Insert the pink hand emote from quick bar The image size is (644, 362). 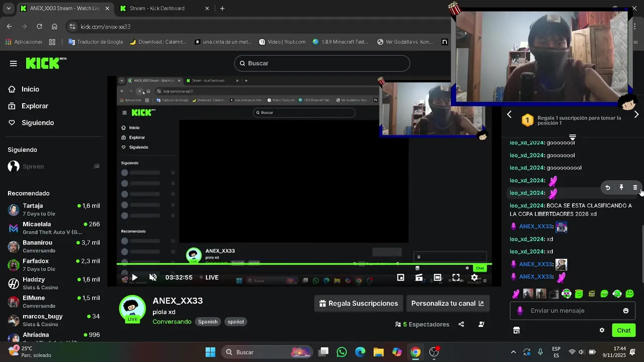pos(516,294)
